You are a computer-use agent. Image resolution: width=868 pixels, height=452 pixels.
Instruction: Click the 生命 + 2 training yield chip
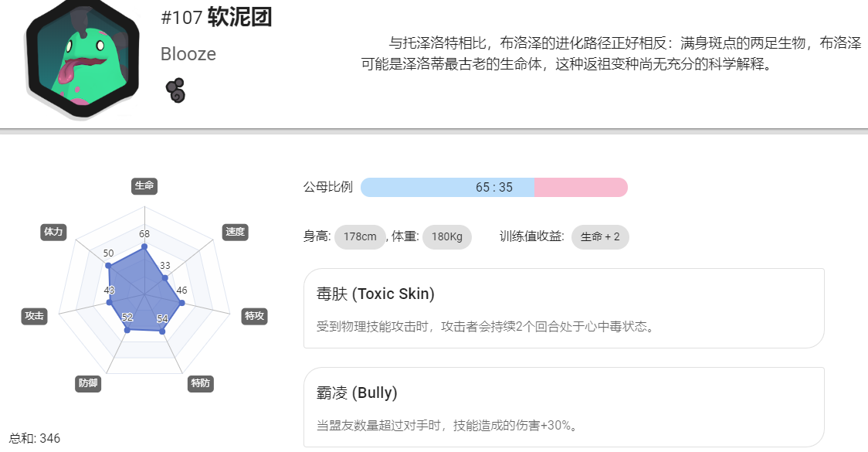click(x=600, y=237)
